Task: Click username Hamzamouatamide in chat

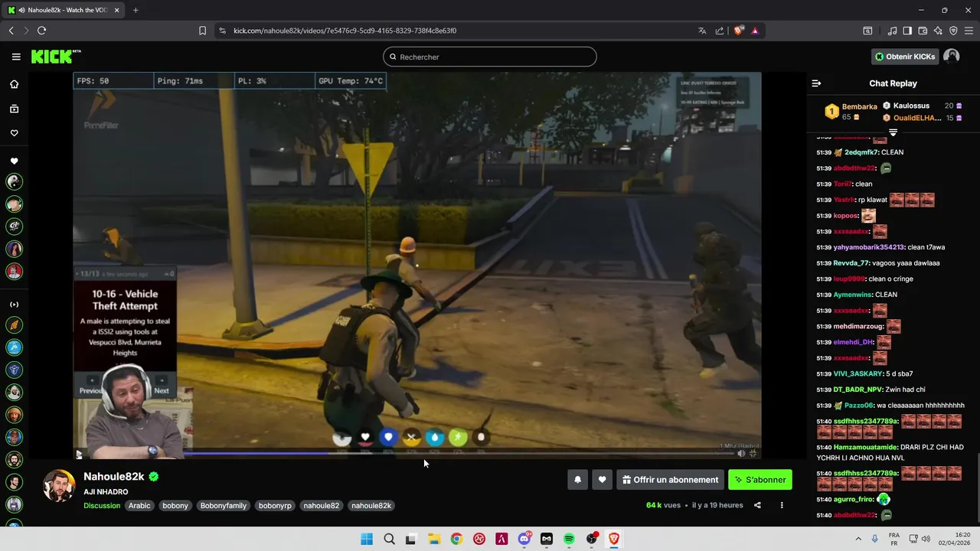Action: (x=866, y=447)
